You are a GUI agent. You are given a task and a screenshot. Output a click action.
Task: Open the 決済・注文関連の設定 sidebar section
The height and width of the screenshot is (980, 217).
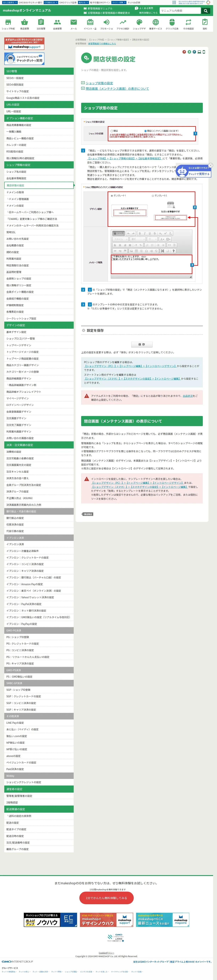click(x=39, y=445)
